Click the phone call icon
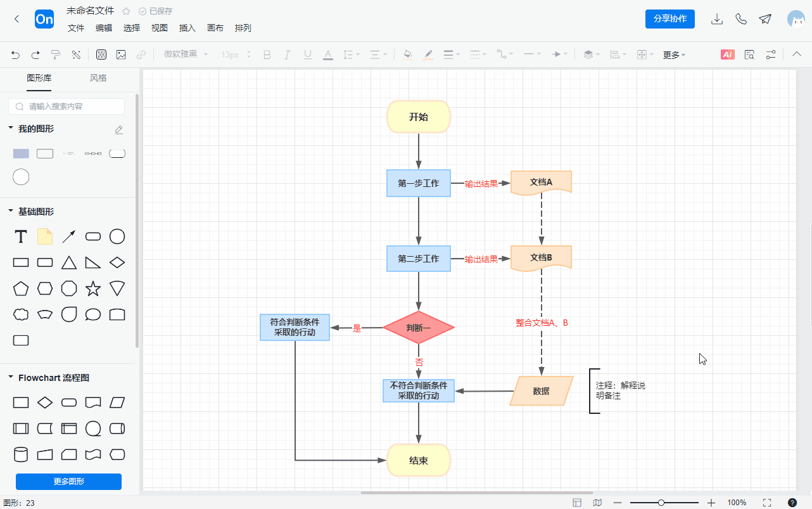This screenshot has width=812, height=509. (x=741, y=19)
